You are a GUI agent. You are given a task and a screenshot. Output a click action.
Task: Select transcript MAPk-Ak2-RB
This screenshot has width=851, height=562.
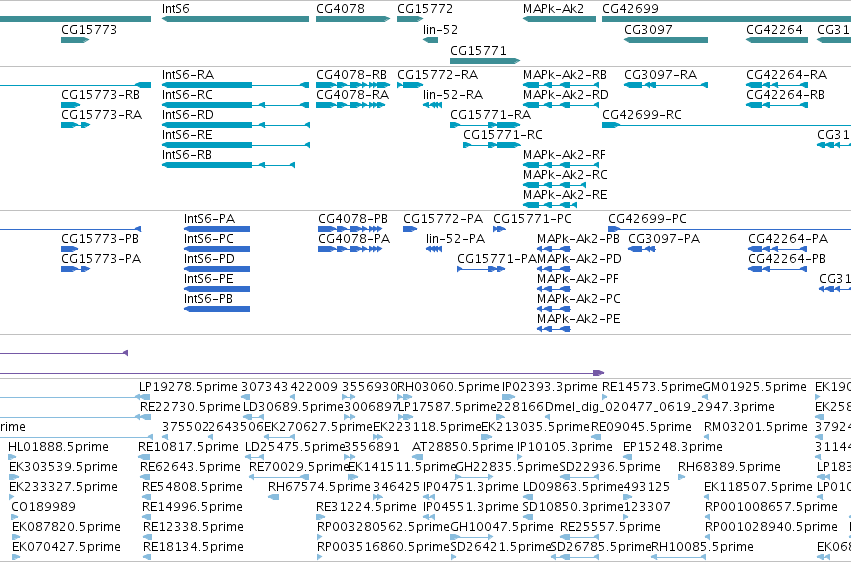tap(561, 85)
